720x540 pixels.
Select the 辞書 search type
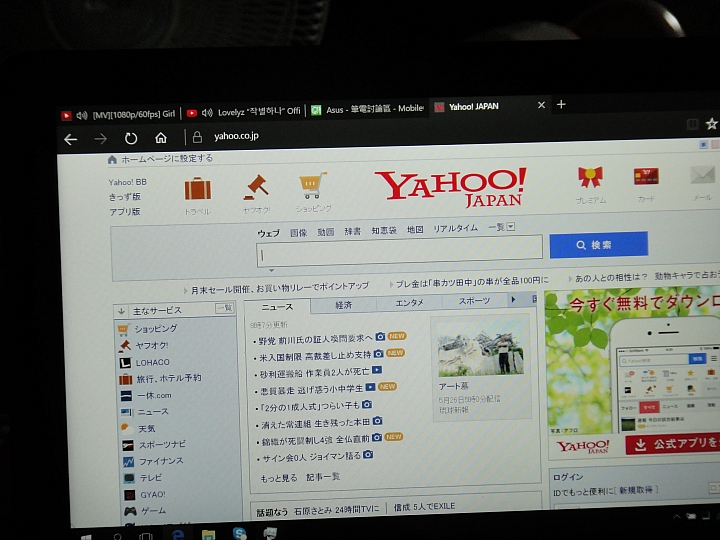(x=353, y=231)
